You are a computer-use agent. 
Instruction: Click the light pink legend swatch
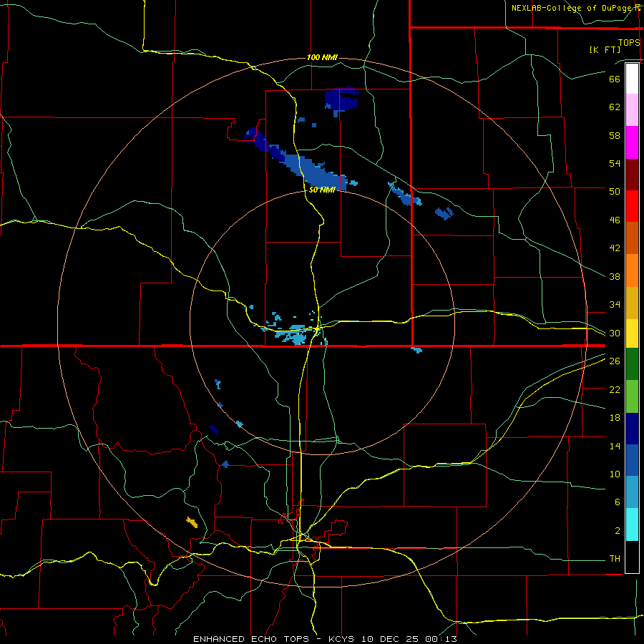click(632, 109)
